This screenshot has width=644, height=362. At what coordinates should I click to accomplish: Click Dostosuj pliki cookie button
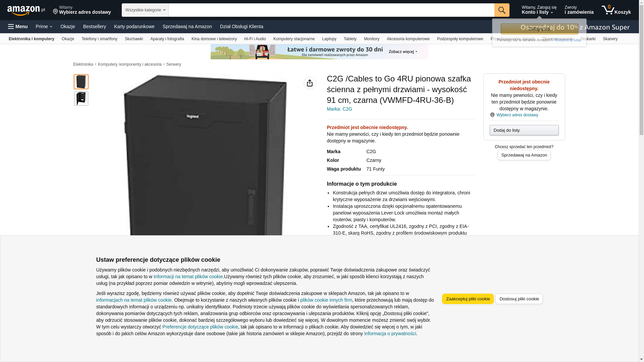click(x=519, y=299)
